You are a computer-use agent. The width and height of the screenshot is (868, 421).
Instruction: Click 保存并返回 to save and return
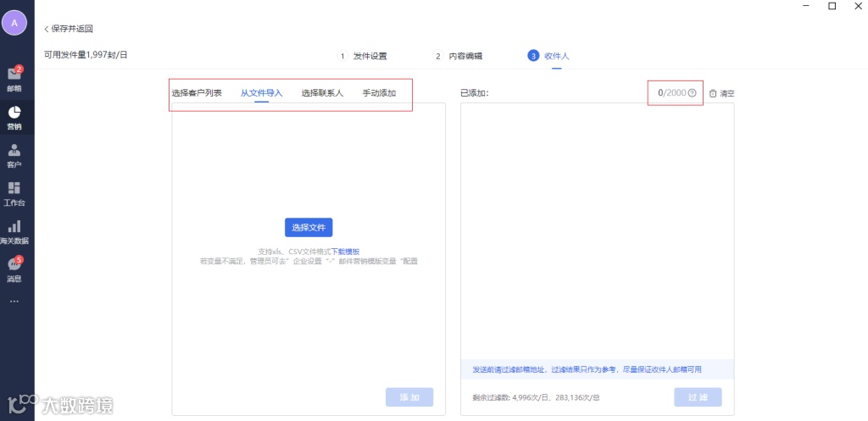coord(72,30)
